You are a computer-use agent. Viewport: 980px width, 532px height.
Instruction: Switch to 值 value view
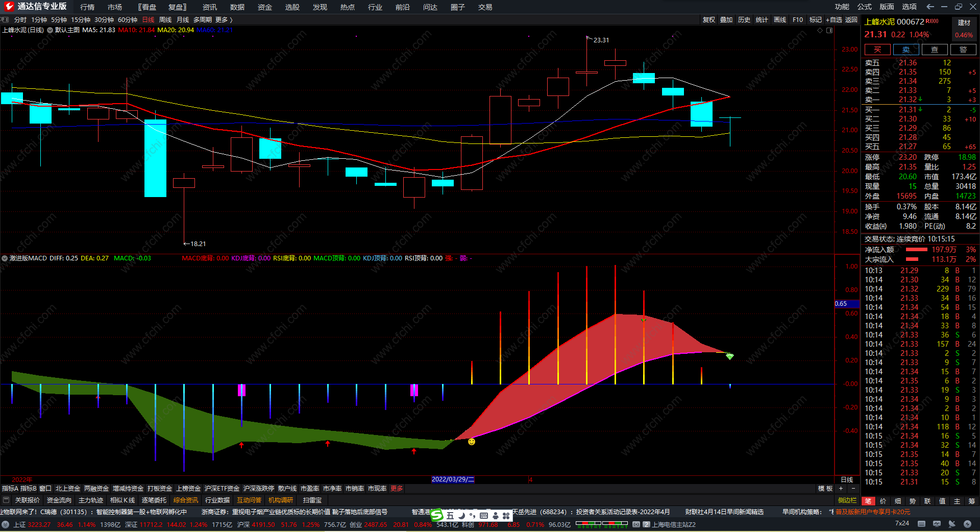[x=942, y=501]
